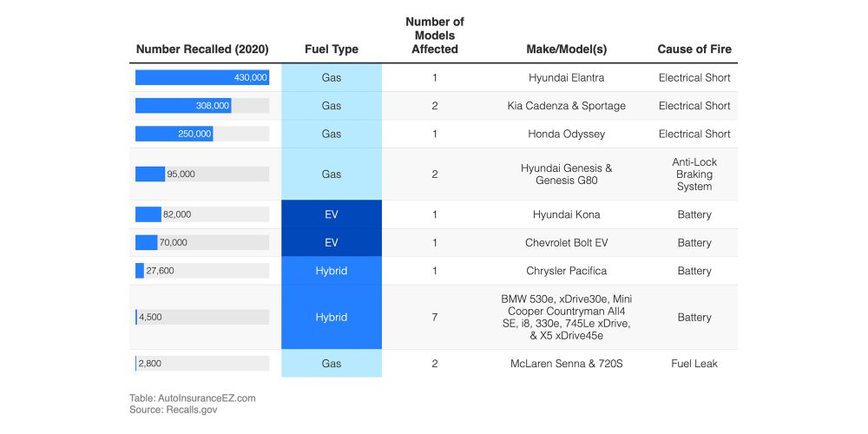The image size is (868, 434).
Task: Select the Hyundai Kona EV fuel cell
Action: click(331, 214)
